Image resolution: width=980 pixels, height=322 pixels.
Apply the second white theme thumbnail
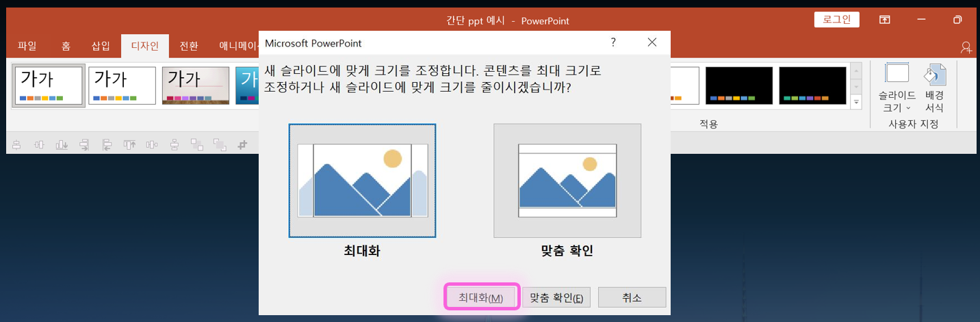point(123,85)
